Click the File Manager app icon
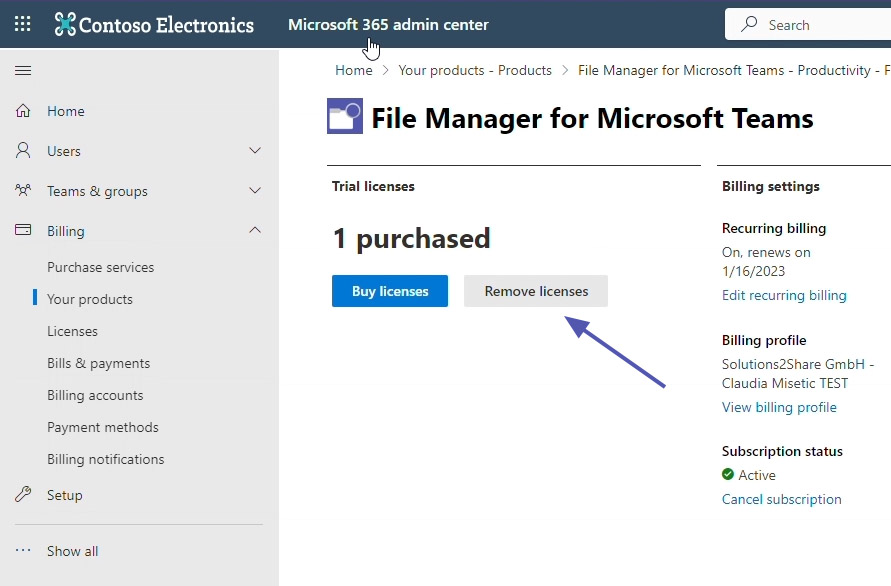Viewport: 891px width, 586px height. [345, 116]
